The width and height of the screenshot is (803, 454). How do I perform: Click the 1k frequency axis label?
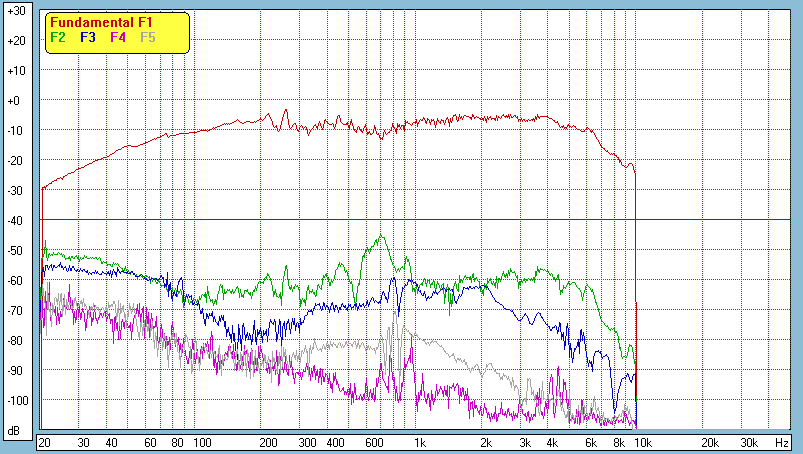tap(420, 442)
